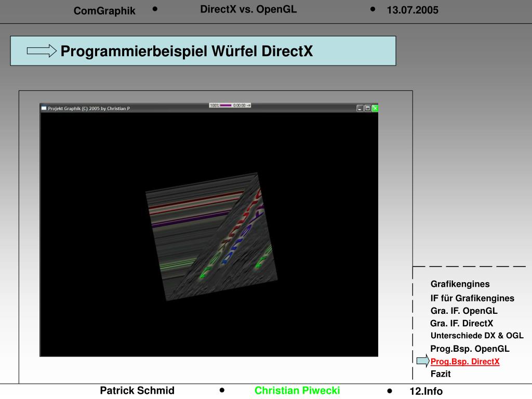This screenshot has width=532, height=399.
Task: Select Gra. IF. OpenGL entry
Action: pos(464,311)
